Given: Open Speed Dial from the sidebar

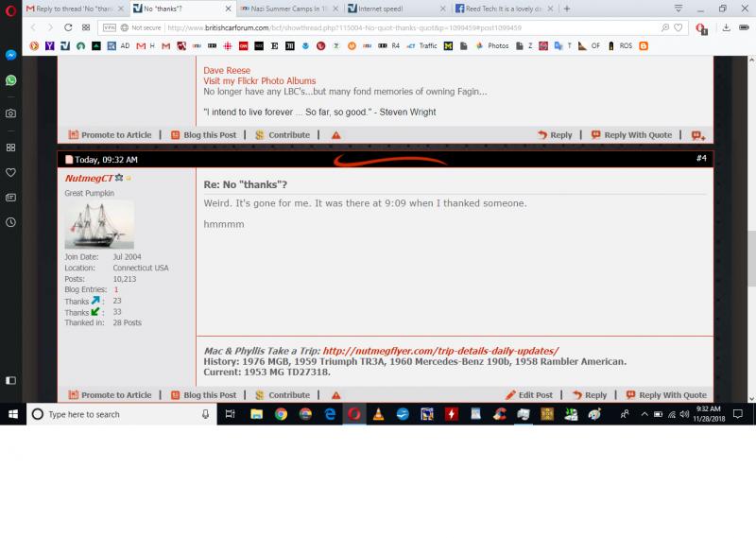Looking at the screenshot, I should tap(10, 148).
